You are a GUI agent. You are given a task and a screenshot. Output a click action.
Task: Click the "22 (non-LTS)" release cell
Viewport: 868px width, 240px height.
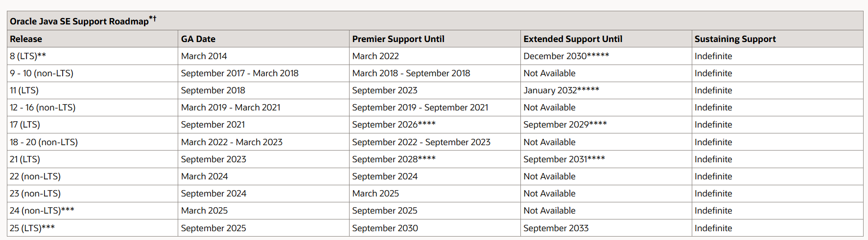(x=35, y=176)
